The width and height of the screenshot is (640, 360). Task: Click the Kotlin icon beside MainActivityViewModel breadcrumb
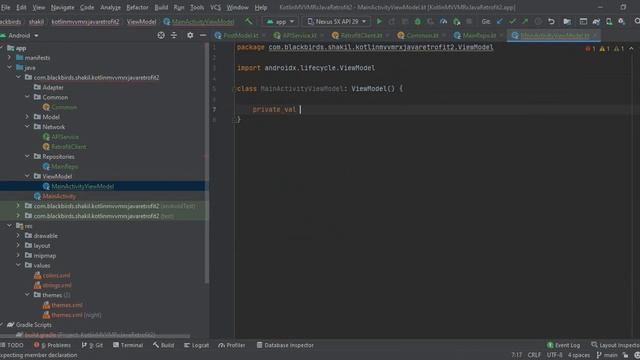click(x=167, y=21)
